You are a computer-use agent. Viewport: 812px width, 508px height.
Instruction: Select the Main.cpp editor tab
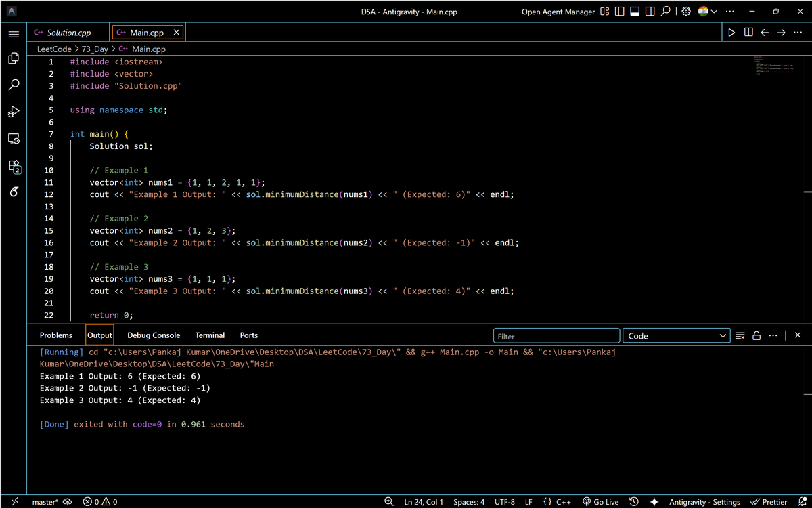click(146, 33)
